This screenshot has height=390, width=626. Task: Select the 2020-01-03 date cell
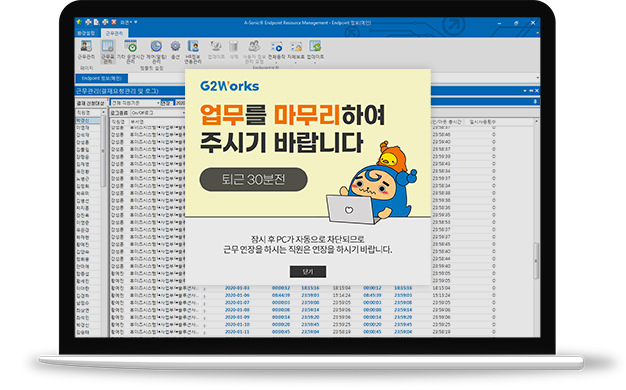coord(237,288)
